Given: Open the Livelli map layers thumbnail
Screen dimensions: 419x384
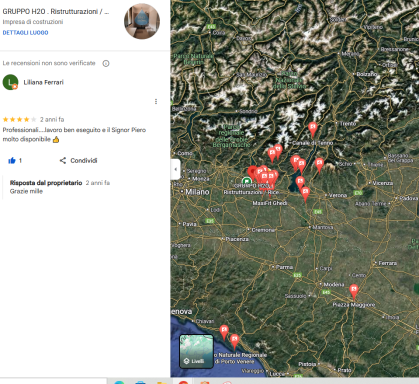Looking at the screenshot, I should click(197, 351).
